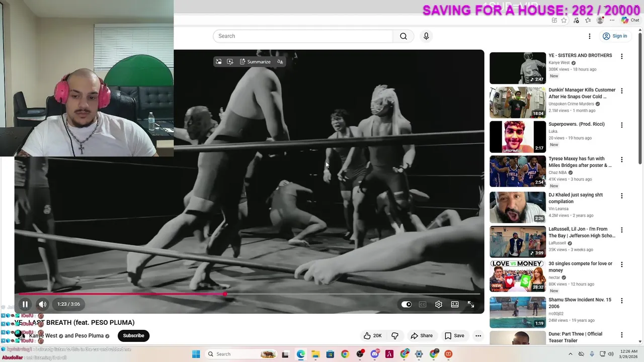Open options for Dunkin' Manager video
The image size is (644, 362).
pos(622,91)
